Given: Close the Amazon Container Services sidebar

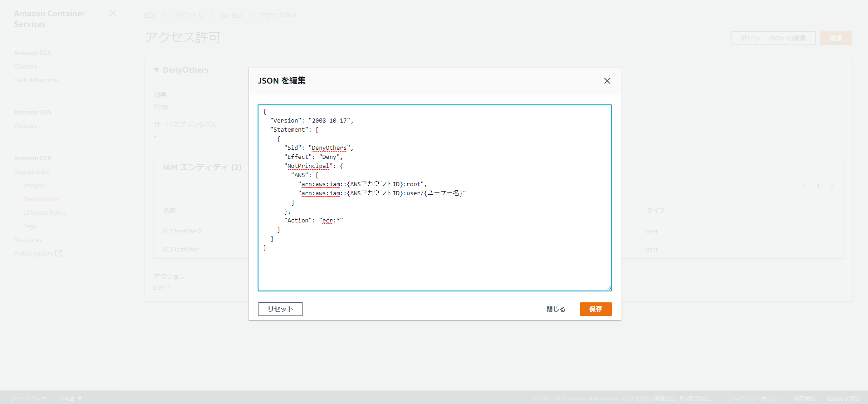Looking at the screenshot, I should pos(113,14).
